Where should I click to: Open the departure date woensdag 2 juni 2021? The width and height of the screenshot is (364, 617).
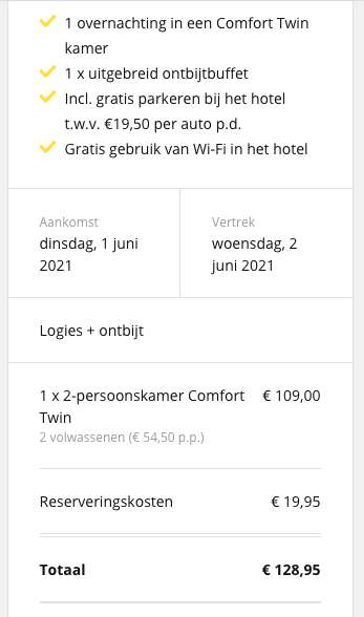tap(254, 255)
